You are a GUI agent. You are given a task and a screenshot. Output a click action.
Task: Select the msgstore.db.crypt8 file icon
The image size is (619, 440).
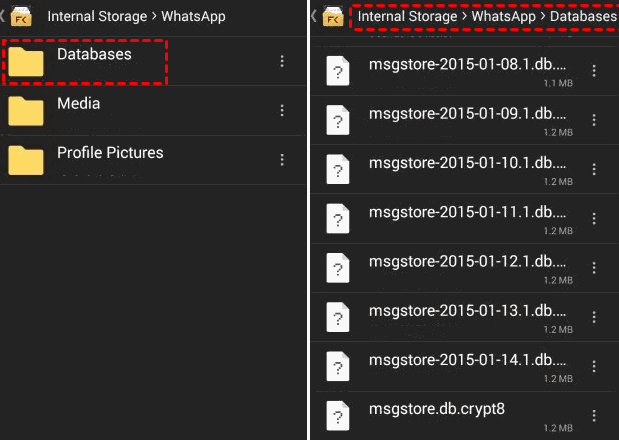pos(340,413)
